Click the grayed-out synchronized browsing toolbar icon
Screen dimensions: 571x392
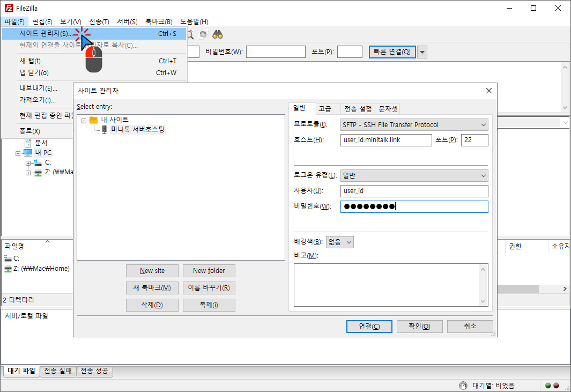tap(203, 34)
